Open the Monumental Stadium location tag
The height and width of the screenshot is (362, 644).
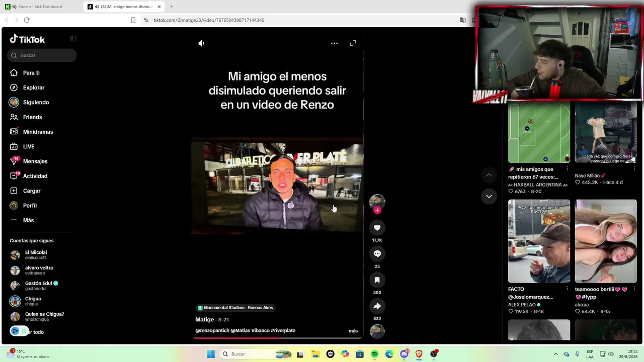(235, 308)
